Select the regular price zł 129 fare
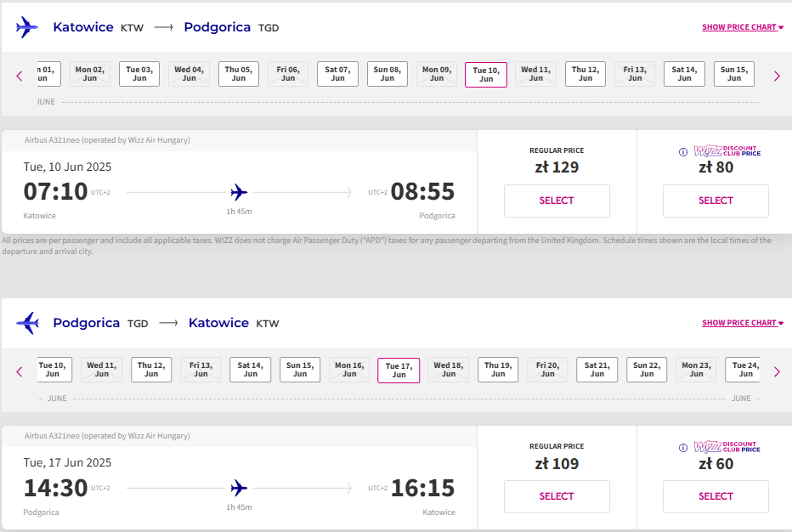The height and width of the screenshot is (532, 792). point(557,201)
